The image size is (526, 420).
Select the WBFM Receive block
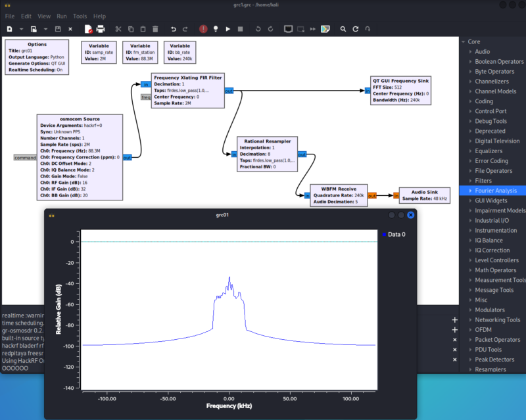pyautogui.click(x=339, y=195)
